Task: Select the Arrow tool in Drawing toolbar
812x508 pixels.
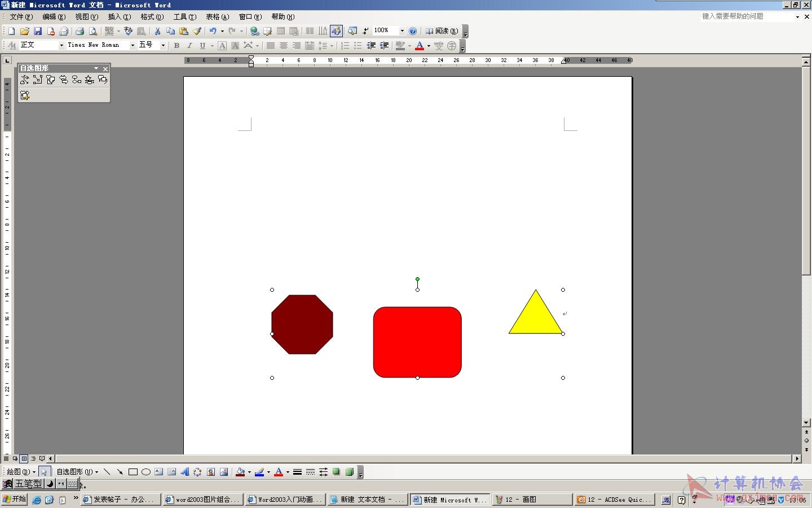Action: pos(120,472)
